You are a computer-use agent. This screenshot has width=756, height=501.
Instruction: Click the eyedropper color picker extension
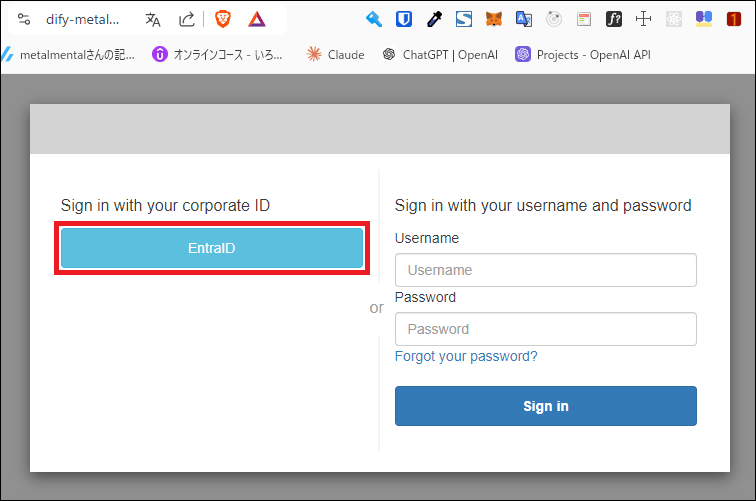[434, 19]
